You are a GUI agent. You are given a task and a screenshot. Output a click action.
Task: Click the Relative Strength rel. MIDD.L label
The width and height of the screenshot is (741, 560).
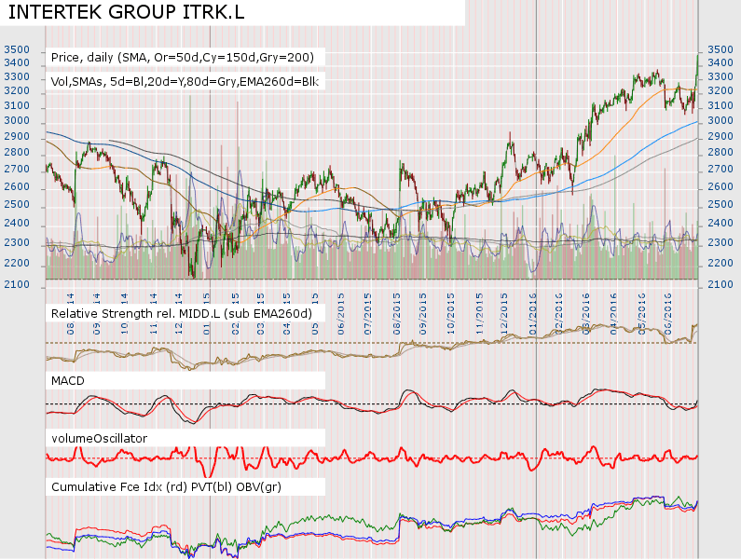(x=182, y=314)
